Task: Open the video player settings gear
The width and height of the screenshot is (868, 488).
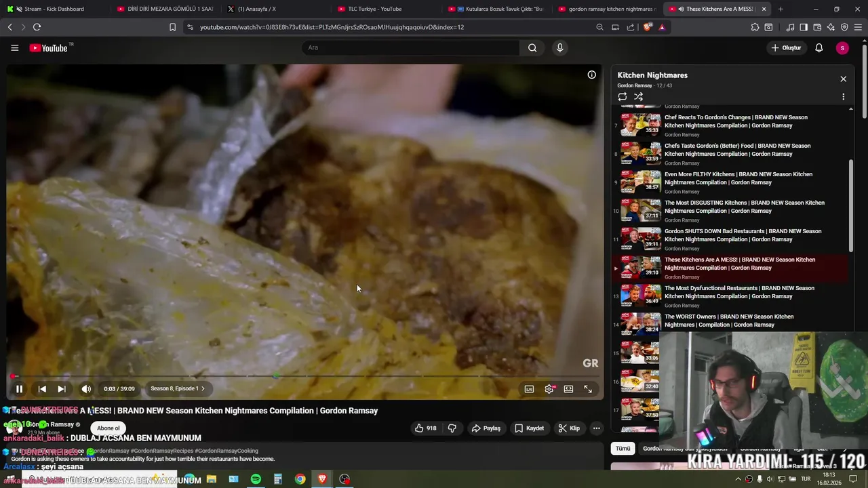Action: (x=549, y=389)
